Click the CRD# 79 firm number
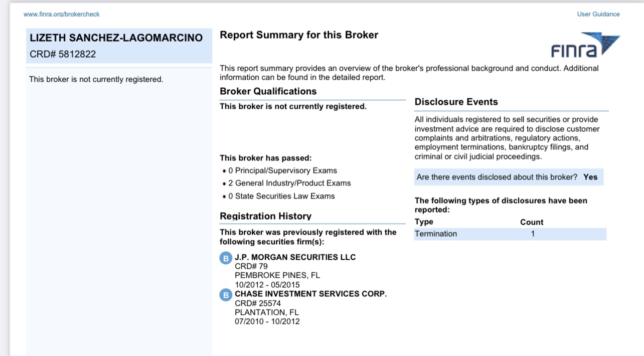Viewport: 644px width, 356px height. [x=251, y=266]
